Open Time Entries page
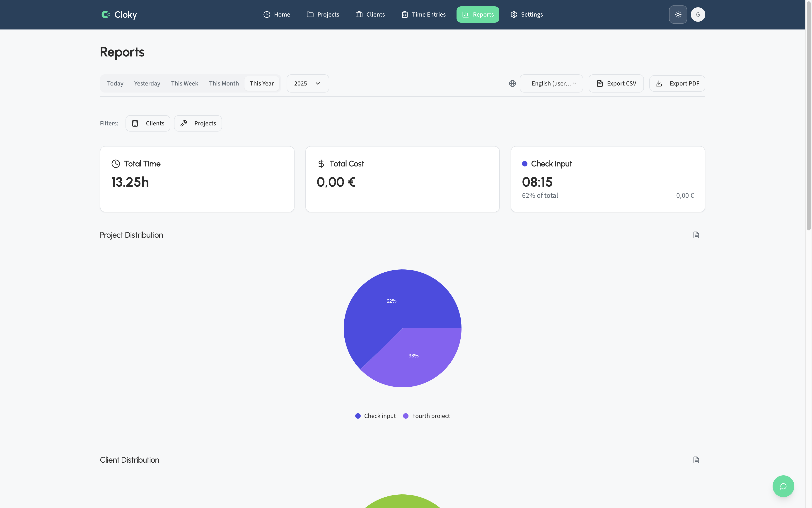812x508 pixels. coord(423,15)
